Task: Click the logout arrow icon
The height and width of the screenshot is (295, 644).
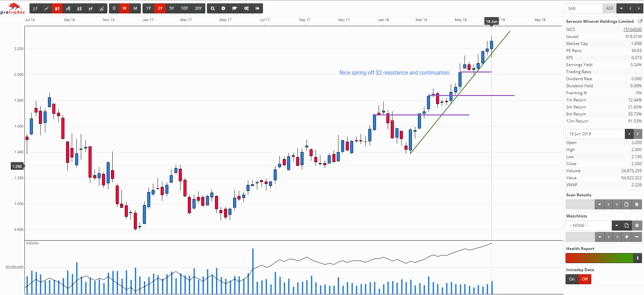Action: [x=258, y=8]
